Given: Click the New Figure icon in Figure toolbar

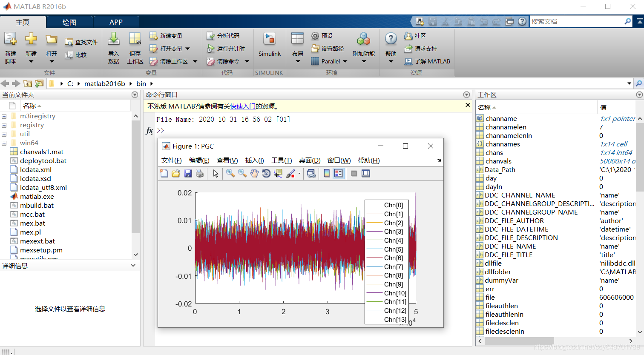Looking at the screenshot, I should pyautogui.click(x=164, y=173).
